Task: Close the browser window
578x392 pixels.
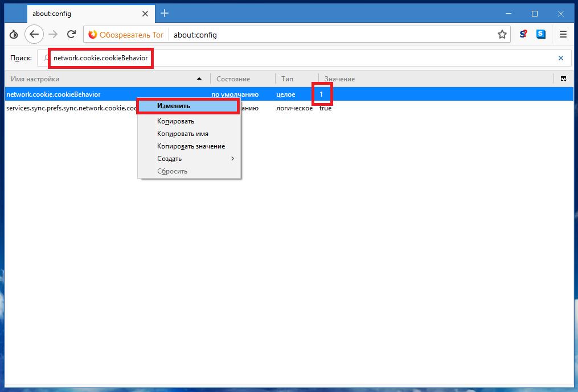Action: coord(561,14)
